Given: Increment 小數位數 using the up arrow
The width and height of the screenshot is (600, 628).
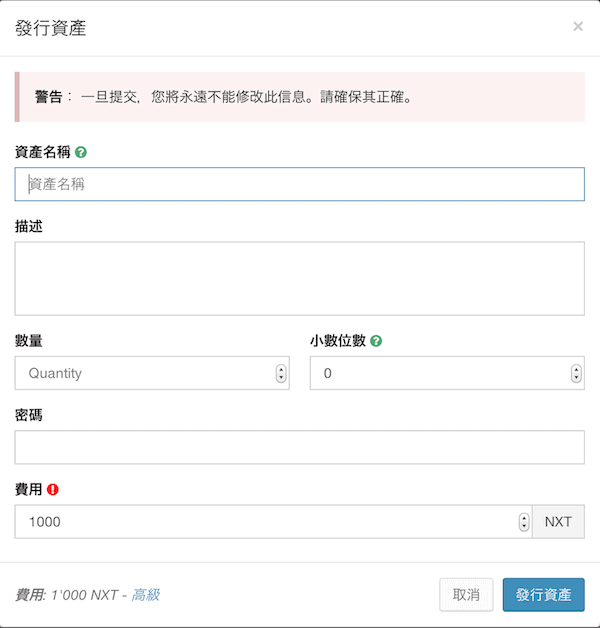Looking at the screenshot, I should coord(576,370).
